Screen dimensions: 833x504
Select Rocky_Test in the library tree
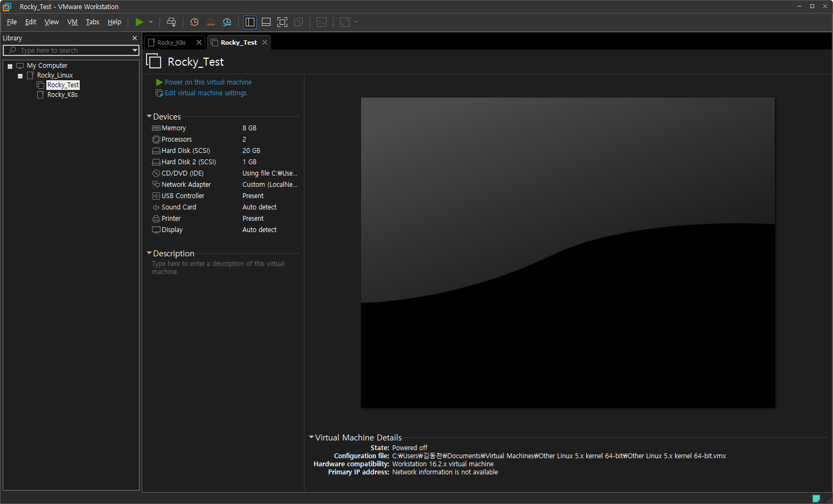click(63, 85)
